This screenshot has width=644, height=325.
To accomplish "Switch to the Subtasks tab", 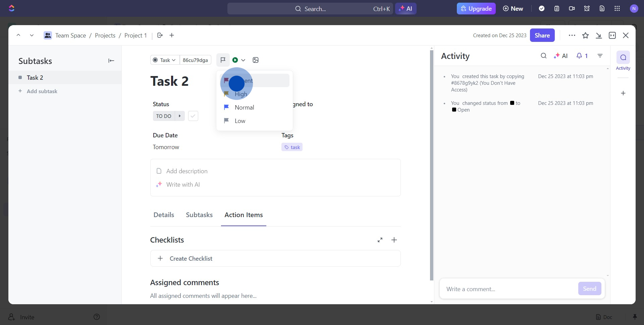I will pos(199,215).
